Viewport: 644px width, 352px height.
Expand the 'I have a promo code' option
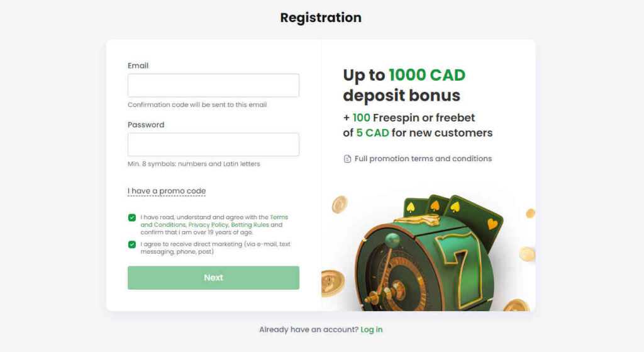[x=166, y=191]
